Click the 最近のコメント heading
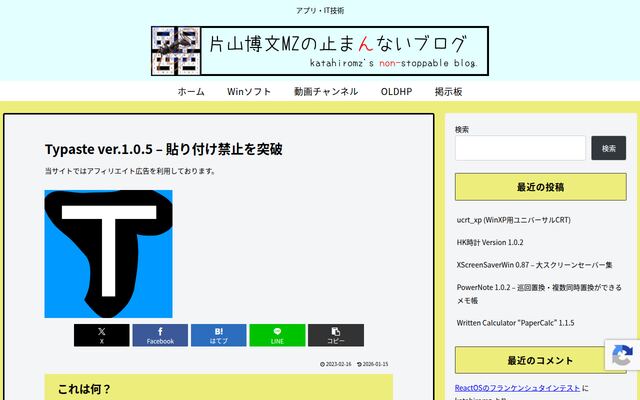The width and height of the screenshot is (640, 400). click(540, 360)
